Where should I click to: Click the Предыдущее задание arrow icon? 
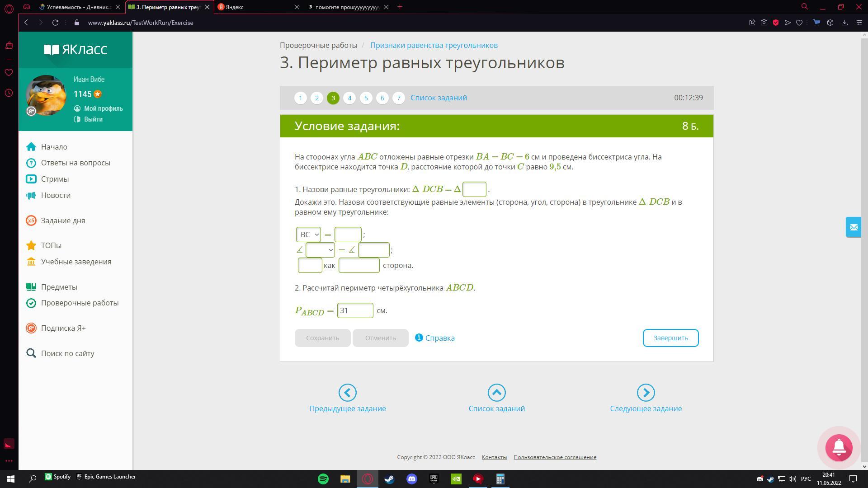[347, 393]
